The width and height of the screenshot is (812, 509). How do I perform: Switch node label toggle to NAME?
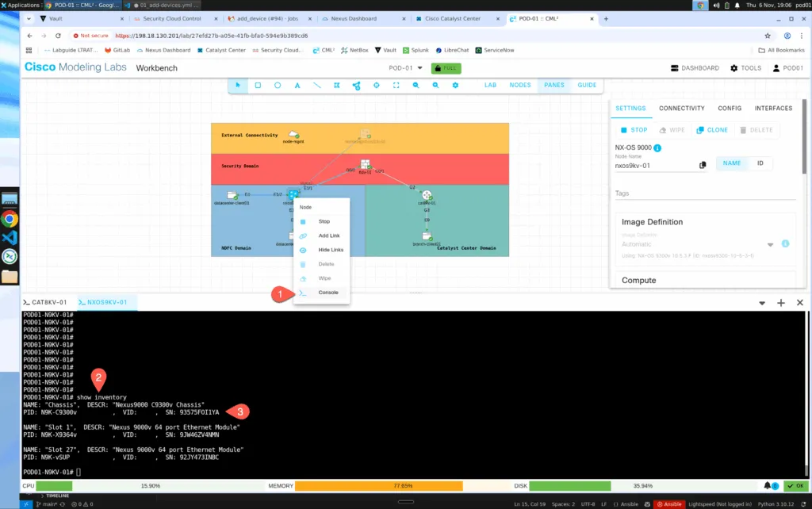[732, 163]
